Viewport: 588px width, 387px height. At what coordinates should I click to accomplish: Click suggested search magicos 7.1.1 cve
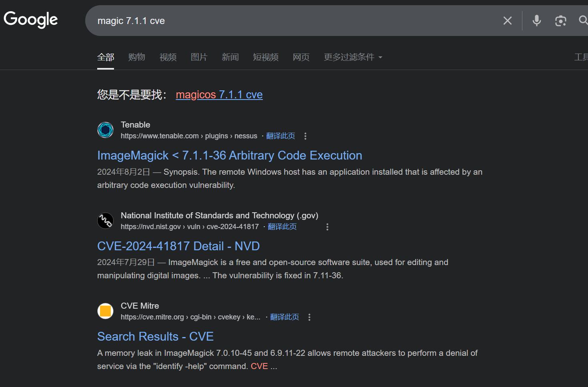(219, 95)
